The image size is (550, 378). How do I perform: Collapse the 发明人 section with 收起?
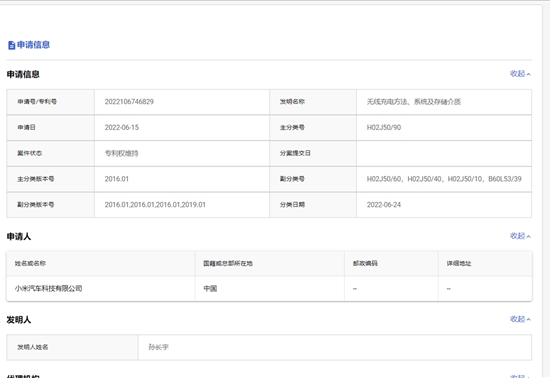coord(520,319)
